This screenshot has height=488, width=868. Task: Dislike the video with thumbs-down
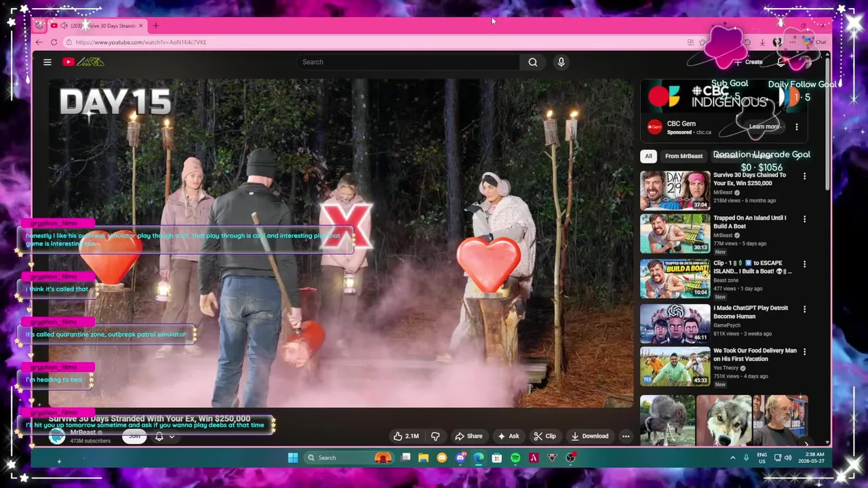click(435, 436)
